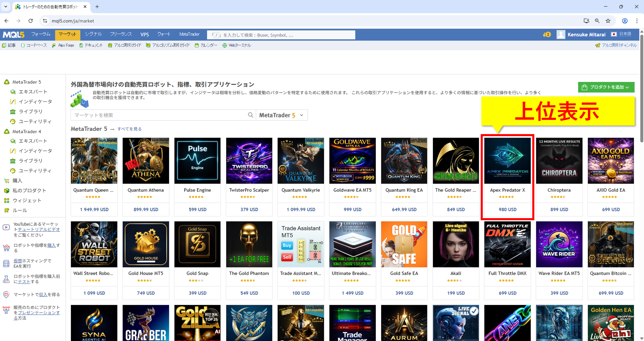Open the フォーラム menu
The width and height of the screenshot is (644, 341).
41,34
